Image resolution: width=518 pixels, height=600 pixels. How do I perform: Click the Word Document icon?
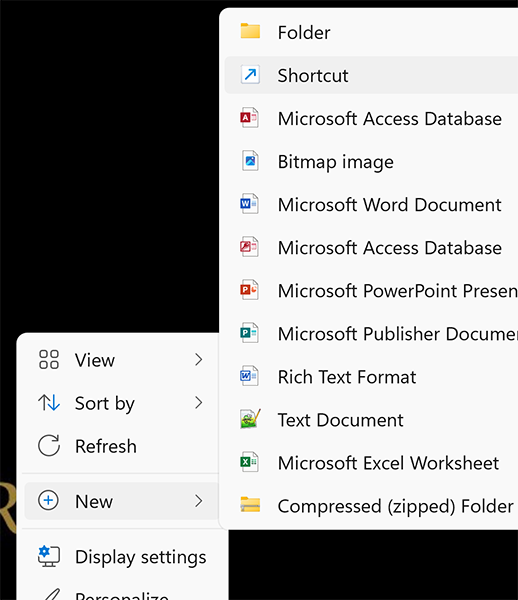pos(249,204)
